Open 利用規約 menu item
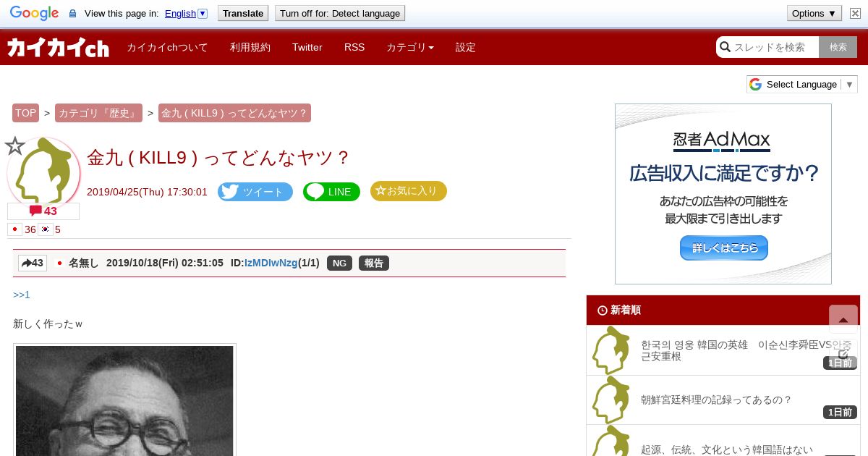The height and width of the screenshot is (456, 868). point(250,47)
